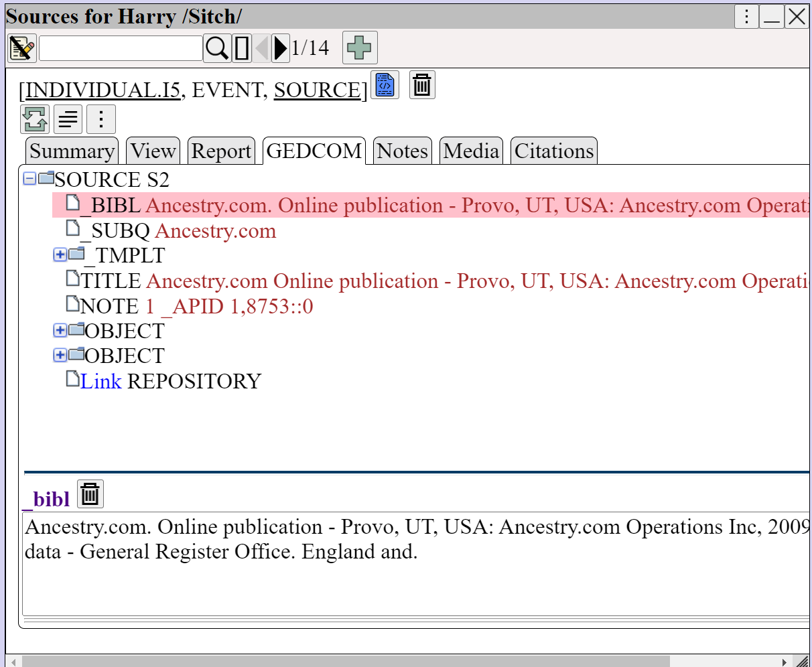Viewport: 812px width, 667px height.
Task: Click the _bibl field label
Action: click(x=46, y=498)
